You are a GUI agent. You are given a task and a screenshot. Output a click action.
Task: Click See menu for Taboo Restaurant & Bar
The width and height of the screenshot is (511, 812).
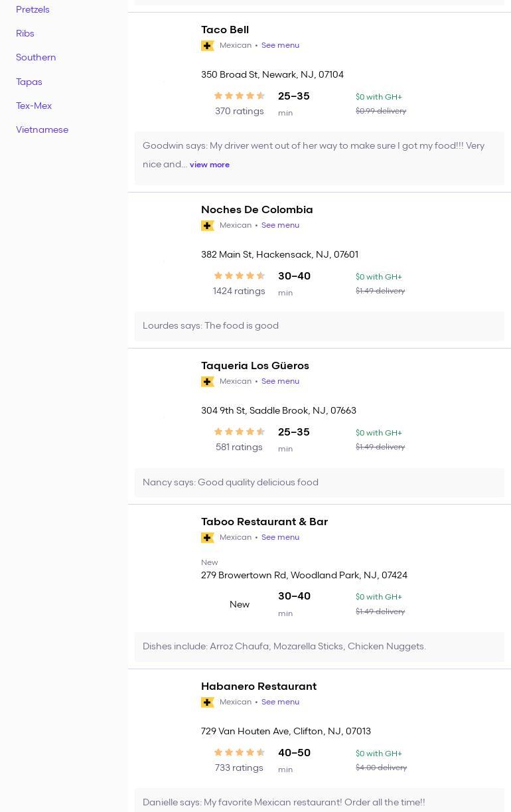280,538
